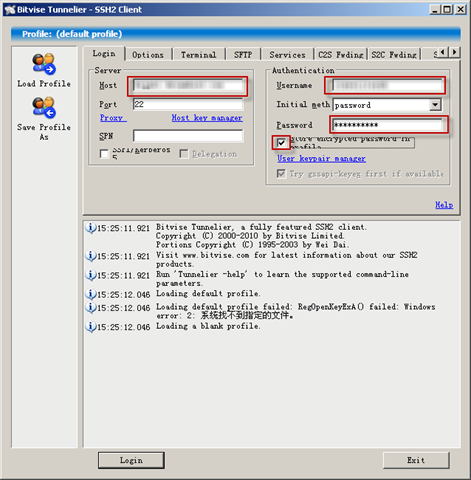Open the Host key manager link
This screenshot has height=480, width=471.
point(207,118)
